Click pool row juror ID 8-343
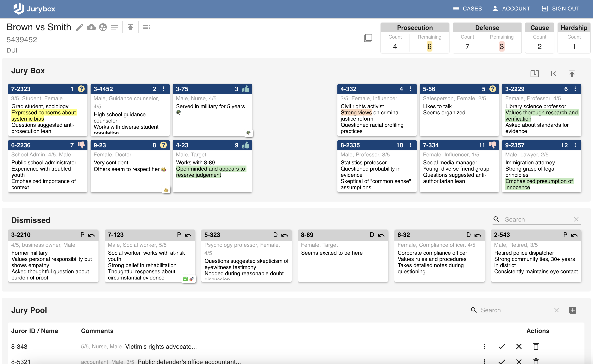This screenshot has width=593, height=364. coord(19,346)
